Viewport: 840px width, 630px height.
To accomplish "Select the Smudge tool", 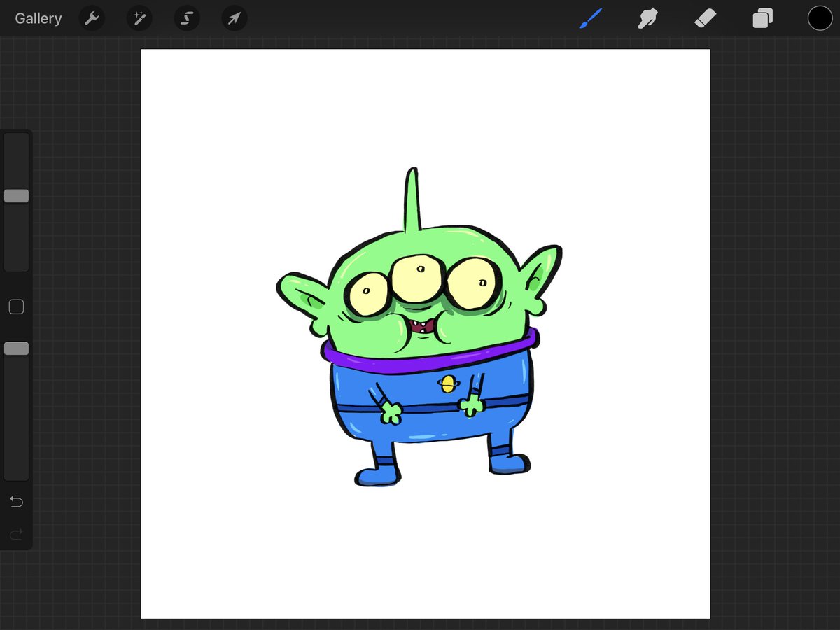I will [x=647, y=18].
